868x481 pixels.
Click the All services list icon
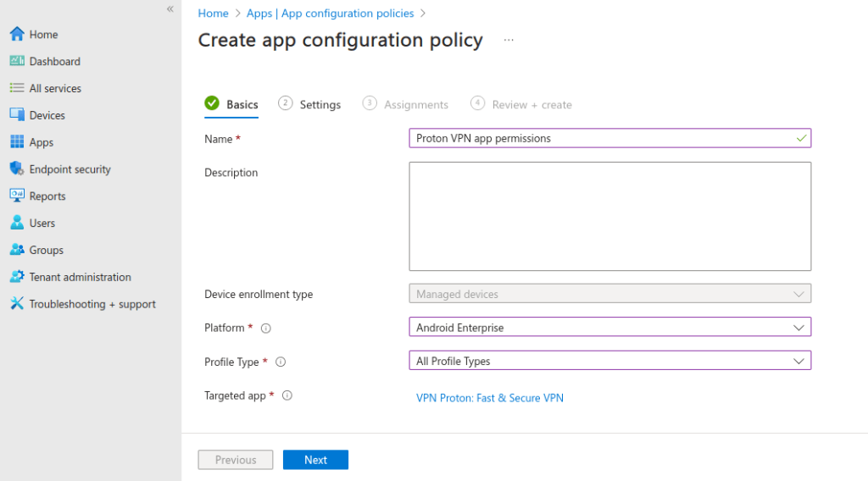click(x=17, y=88)
